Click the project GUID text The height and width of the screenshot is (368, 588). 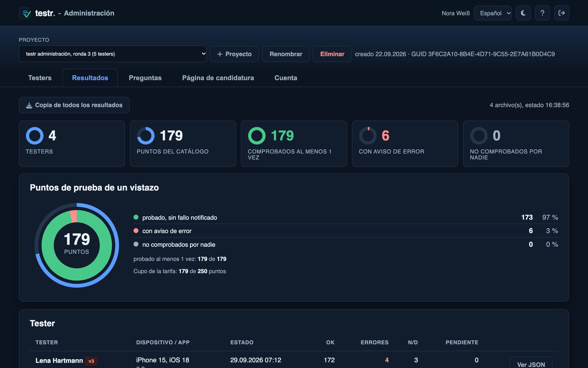[x=483, y=54]
